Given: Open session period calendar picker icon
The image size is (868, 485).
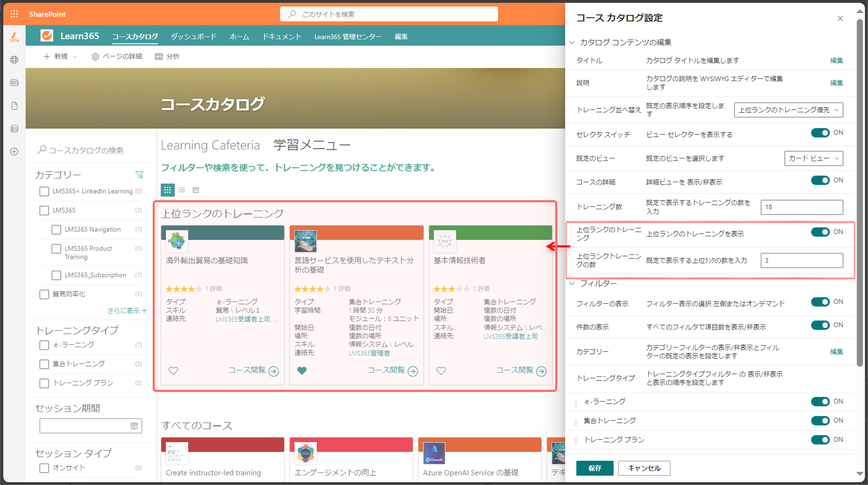Looking at the screenshot, I should (x=134, y=426).
